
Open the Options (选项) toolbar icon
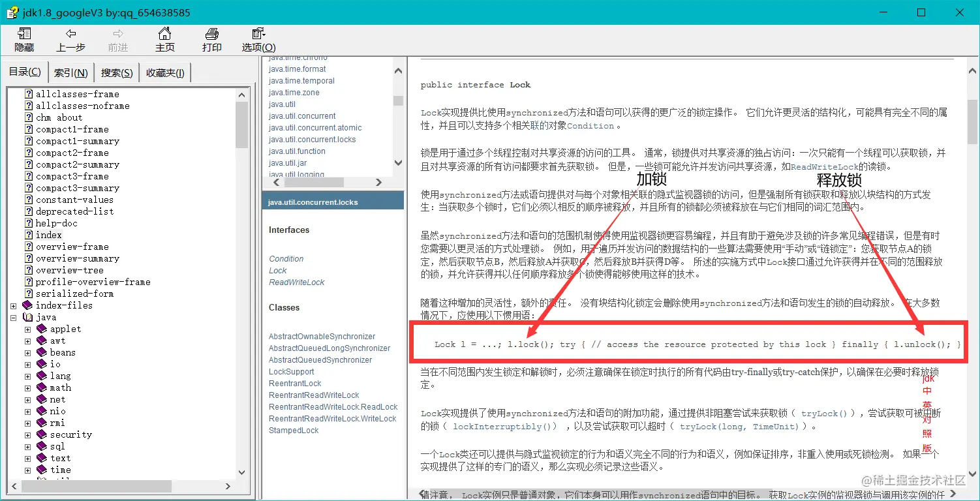(x=258, y=34)
